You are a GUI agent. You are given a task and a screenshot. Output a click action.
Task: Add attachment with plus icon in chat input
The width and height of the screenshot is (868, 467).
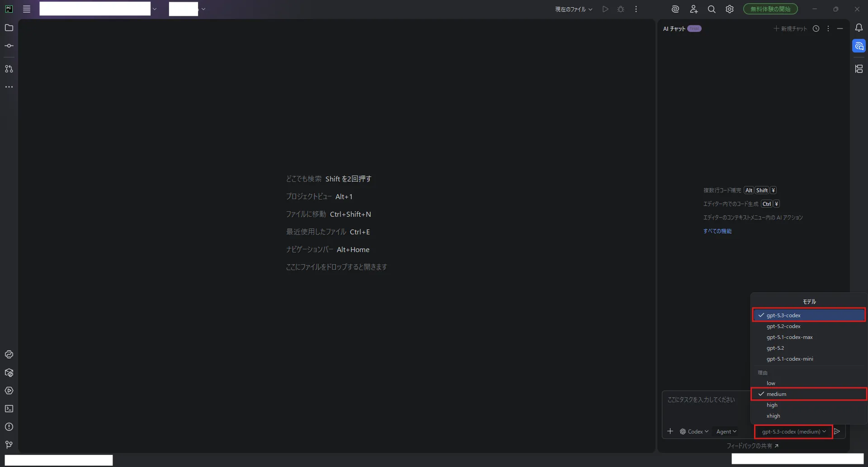tap(670, 431)
